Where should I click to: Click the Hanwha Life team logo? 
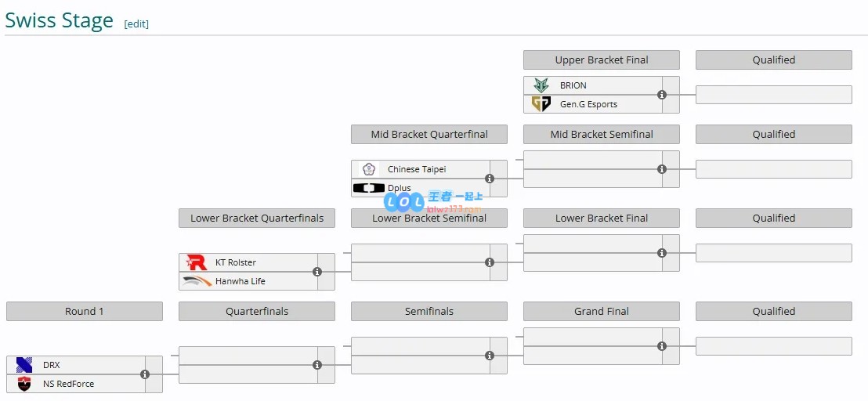click(197, 281)
